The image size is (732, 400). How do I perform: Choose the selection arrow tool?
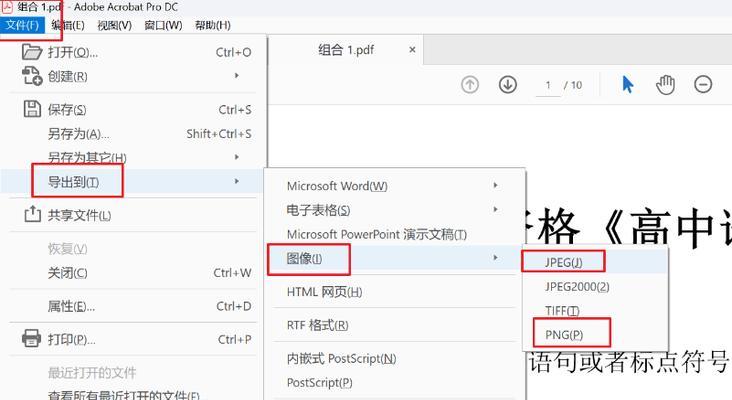pos(628,84)
